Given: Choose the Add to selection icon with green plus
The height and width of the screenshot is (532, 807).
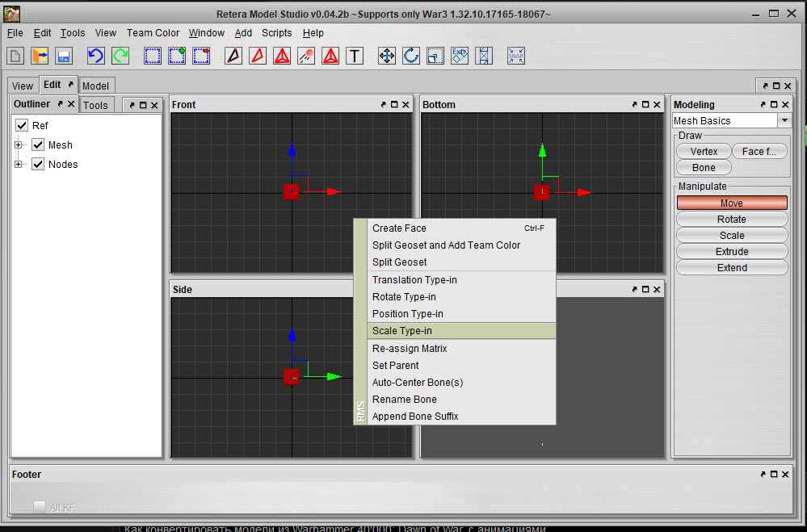Looking at the screenshot, I should point(177,56).
